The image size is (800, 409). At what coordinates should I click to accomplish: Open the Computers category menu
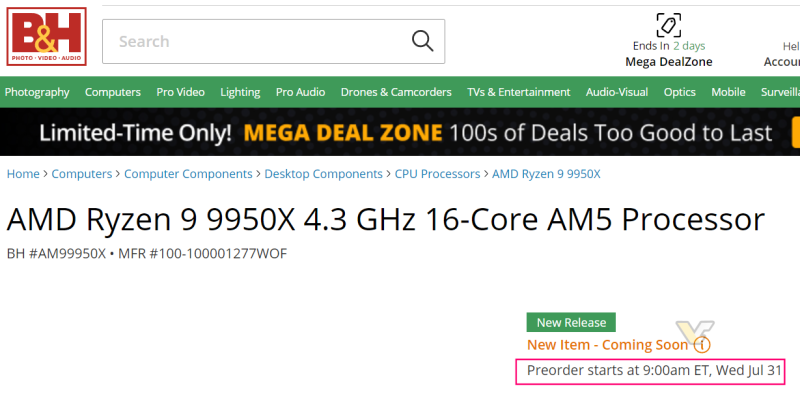[112, 92]
